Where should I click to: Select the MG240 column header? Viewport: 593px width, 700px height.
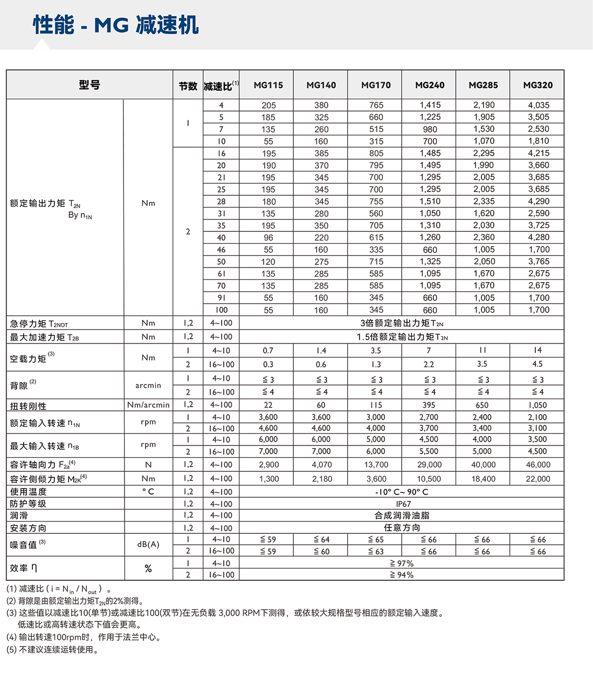click(429, 85)
